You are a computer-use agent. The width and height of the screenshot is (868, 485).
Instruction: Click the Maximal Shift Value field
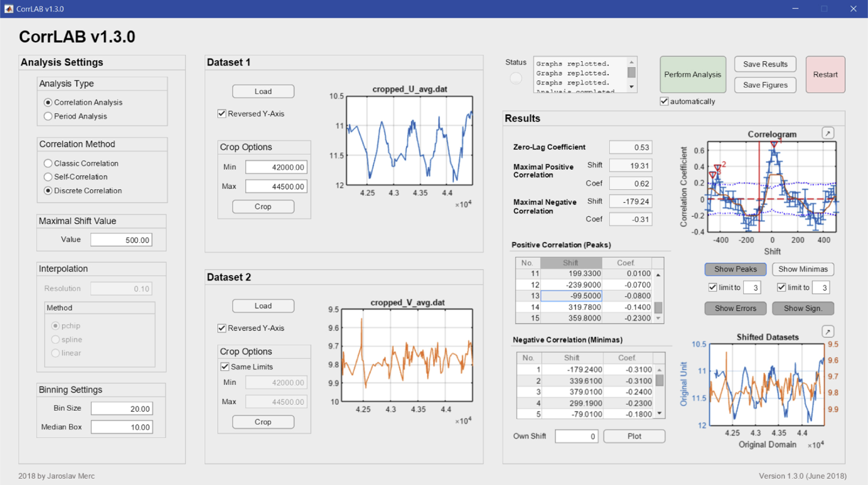point(121,240)
